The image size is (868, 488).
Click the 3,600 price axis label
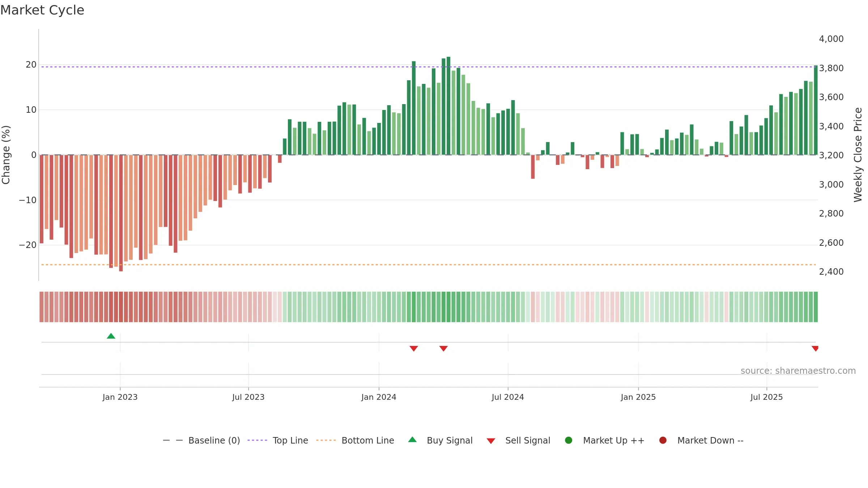click(831, 97)
